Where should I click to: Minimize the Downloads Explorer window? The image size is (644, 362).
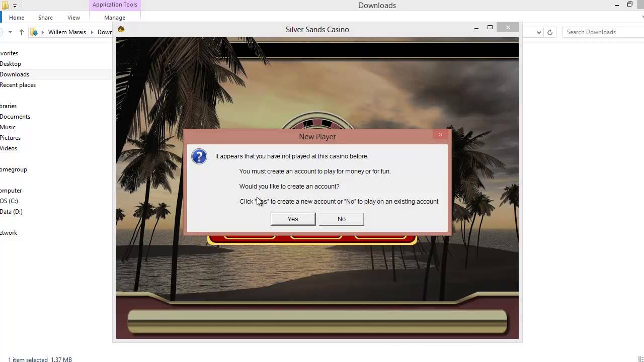(x=617, y=5)
